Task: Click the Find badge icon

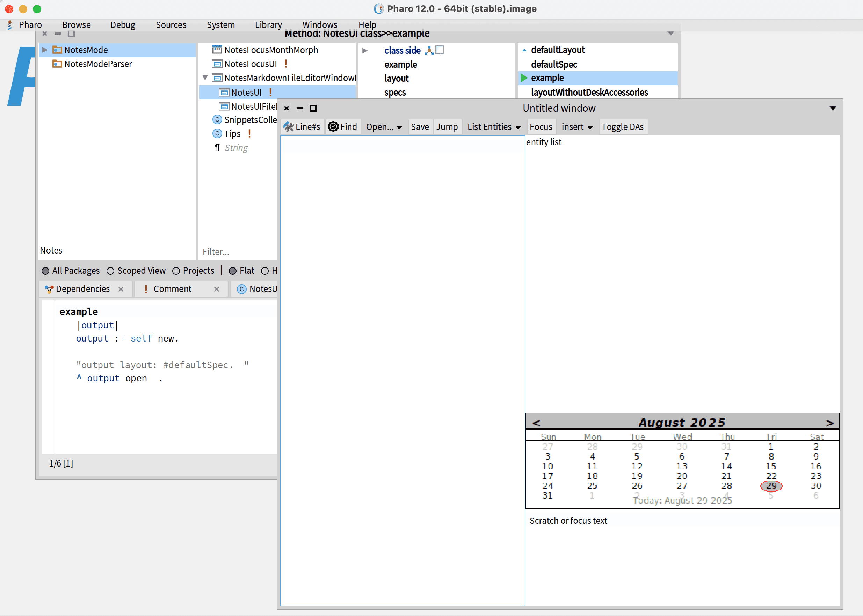Action: (x=333, y=127)
